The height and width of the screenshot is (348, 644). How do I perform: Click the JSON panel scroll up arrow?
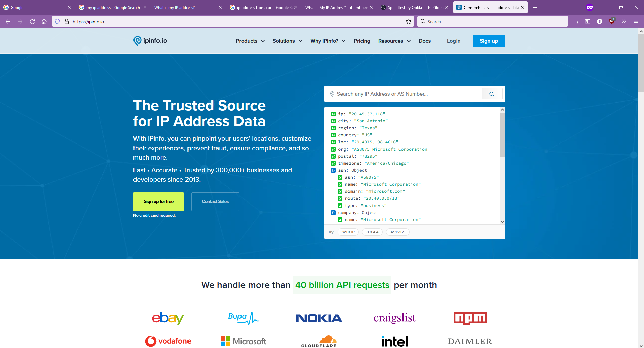[502, 110]
